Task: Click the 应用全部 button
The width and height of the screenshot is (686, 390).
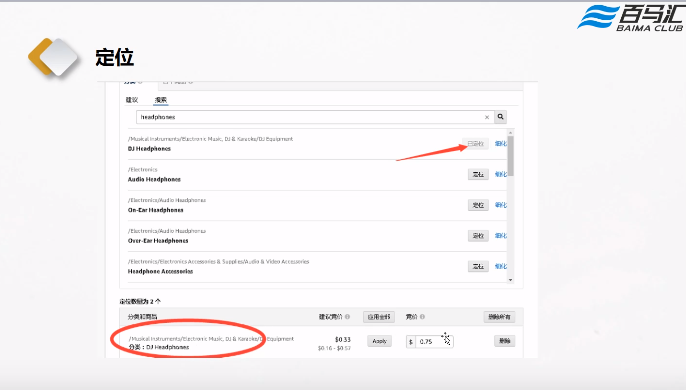Action: click(x=379, y=317)
